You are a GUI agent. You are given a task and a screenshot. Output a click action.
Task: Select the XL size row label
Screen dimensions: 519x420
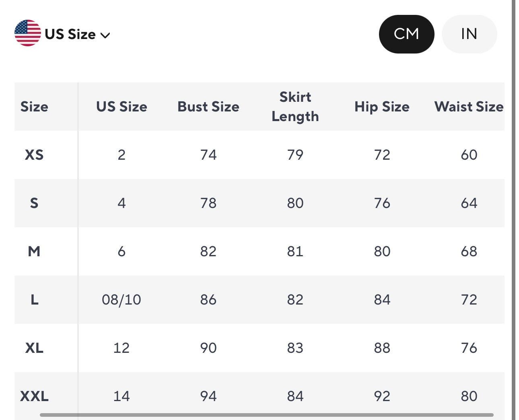[x=34, y=348]
